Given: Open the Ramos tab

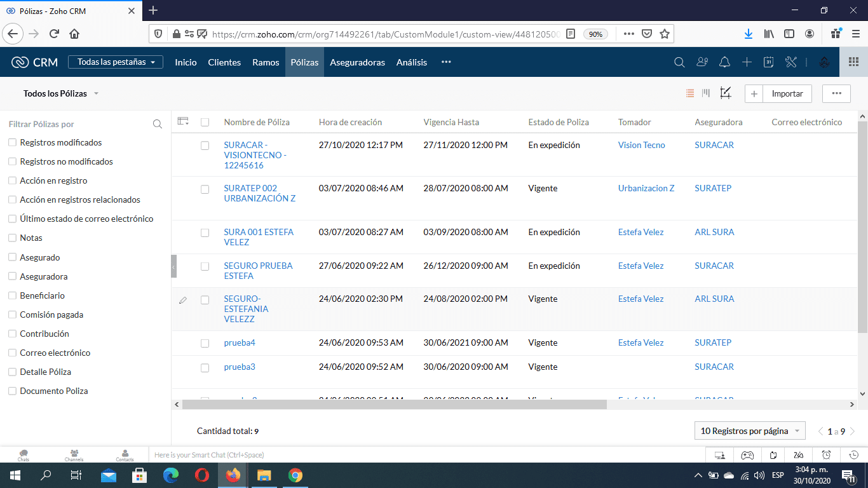Looking at the screenshot, I should (266, 62).
